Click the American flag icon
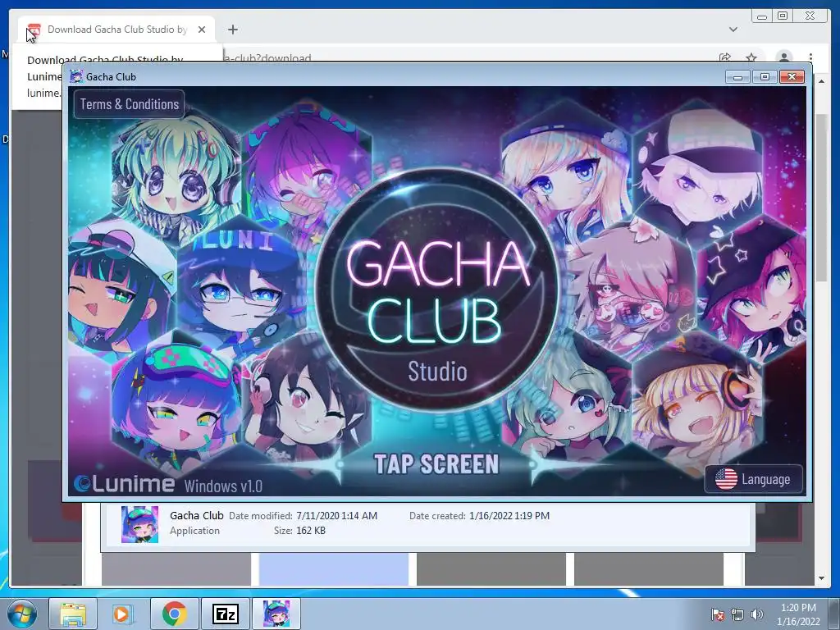Screen dimensions: 840x630 (727, 479)
